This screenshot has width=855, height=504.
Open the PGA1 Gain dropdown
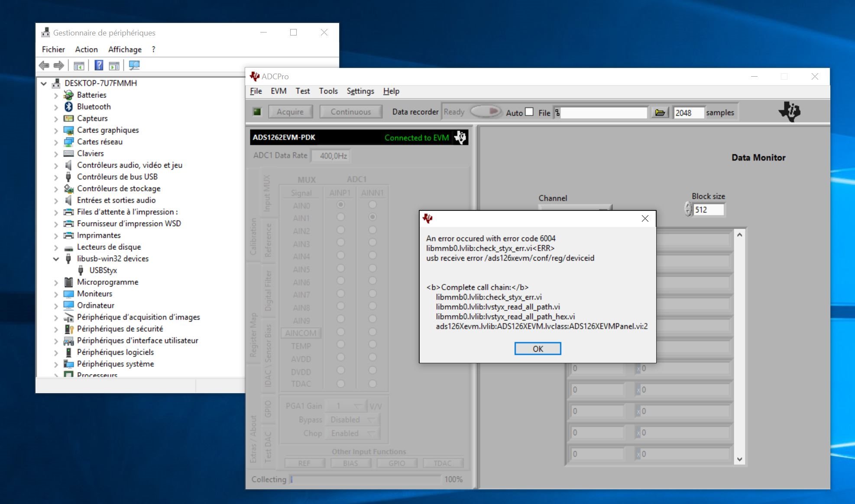click(346, 406)
